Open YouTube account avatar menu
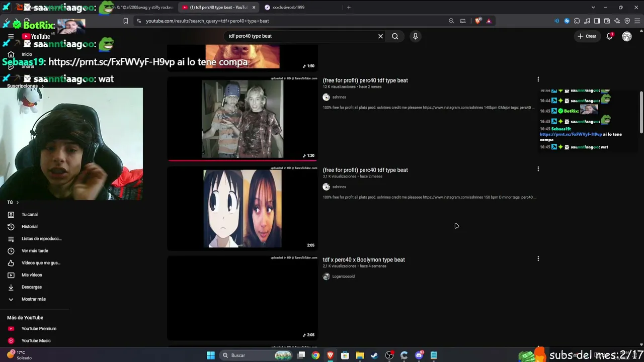The width and height of the screenshot is (644, 362). (627, 36)
